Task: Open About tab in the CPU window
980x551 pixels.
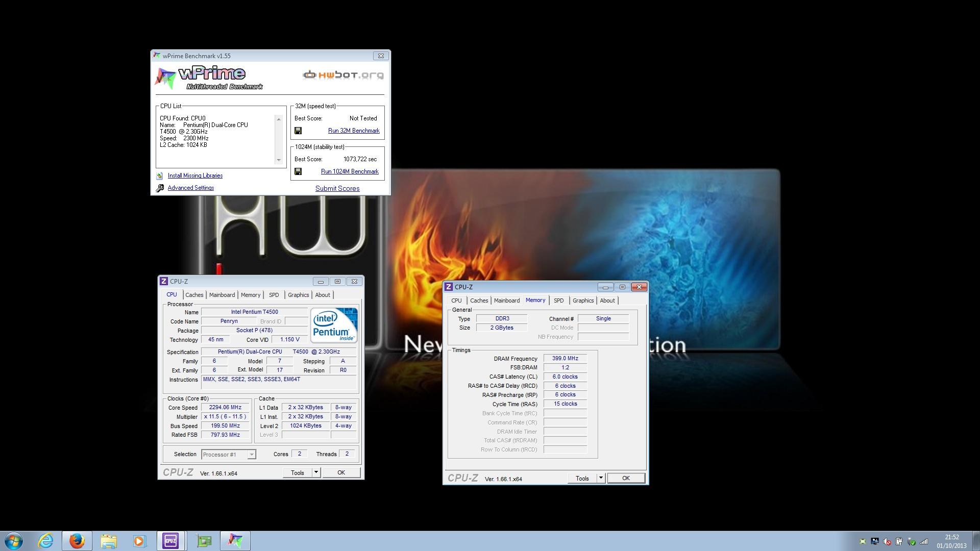Action: (x=323, y=295)
